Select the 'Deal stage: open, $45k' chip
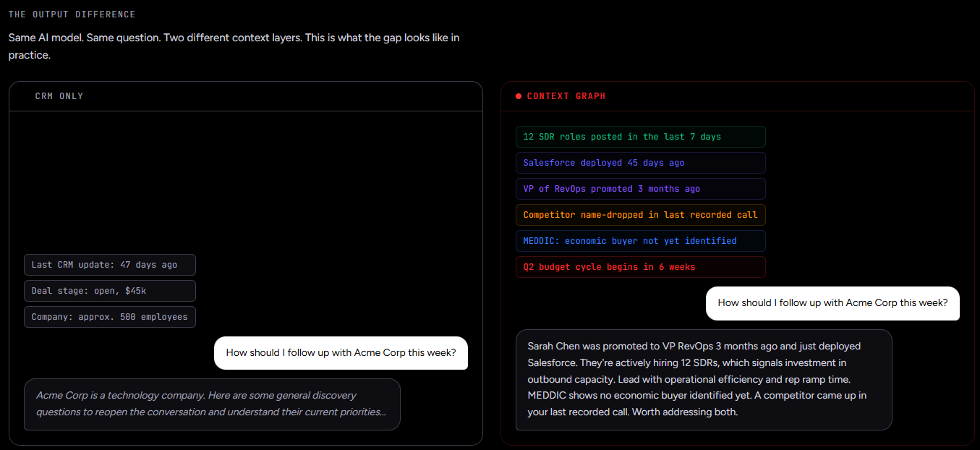 coord(110,291)
